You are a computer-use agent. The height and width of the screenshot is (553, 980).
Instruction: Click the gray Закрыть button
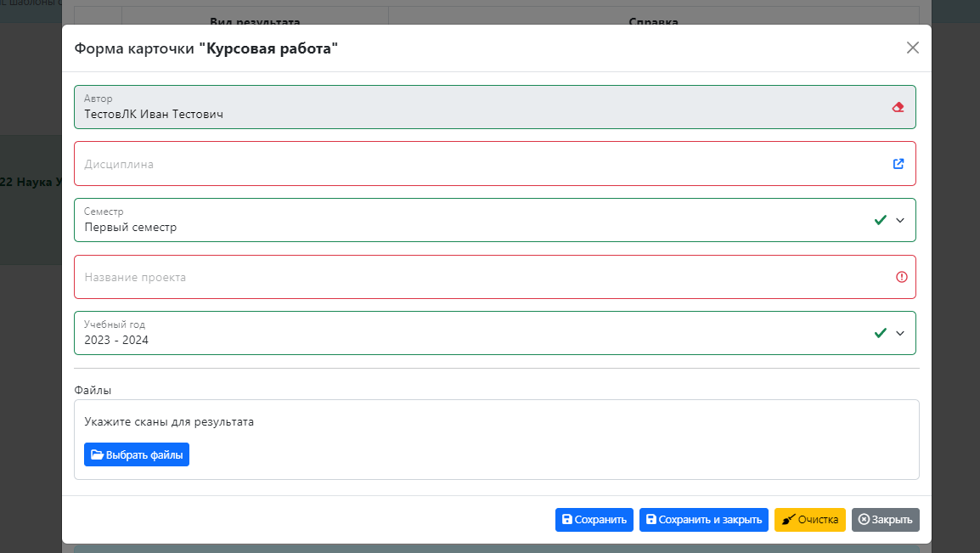click(885, 520)
